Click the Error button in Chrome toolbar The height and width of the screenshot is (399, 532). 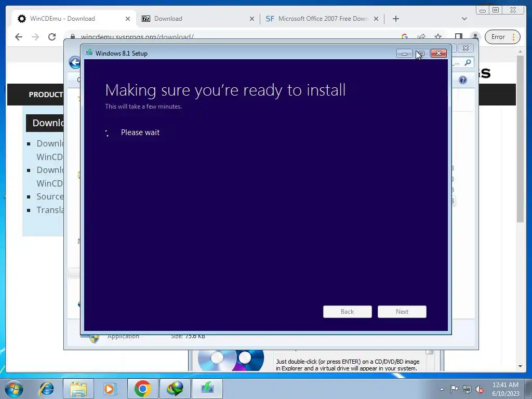(x=498, y=37)
